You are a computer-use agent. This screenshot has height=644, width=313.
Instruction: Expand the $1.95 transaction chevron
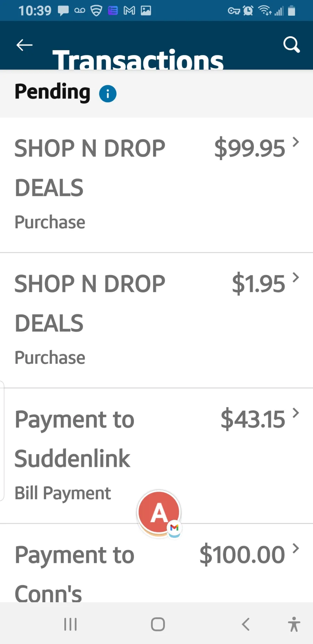(x=296, y=277)
